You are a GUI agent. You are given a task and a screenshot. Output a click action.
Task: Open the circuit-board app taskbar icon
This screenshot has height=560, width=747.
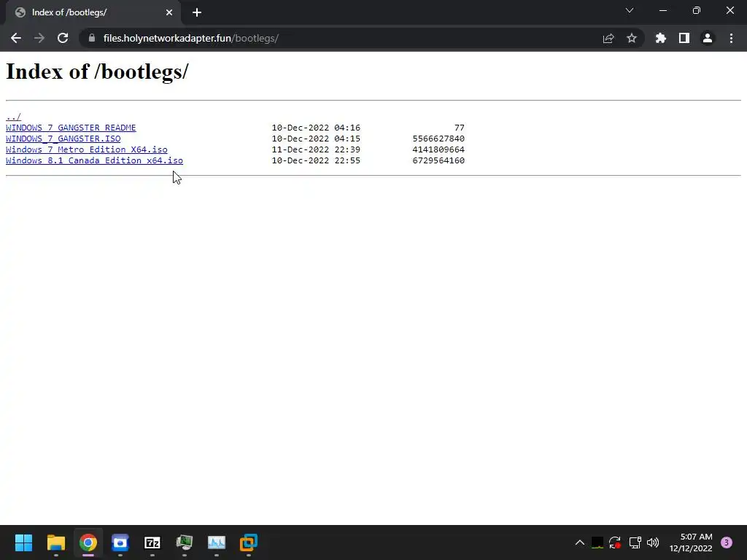tap(185, 542)
